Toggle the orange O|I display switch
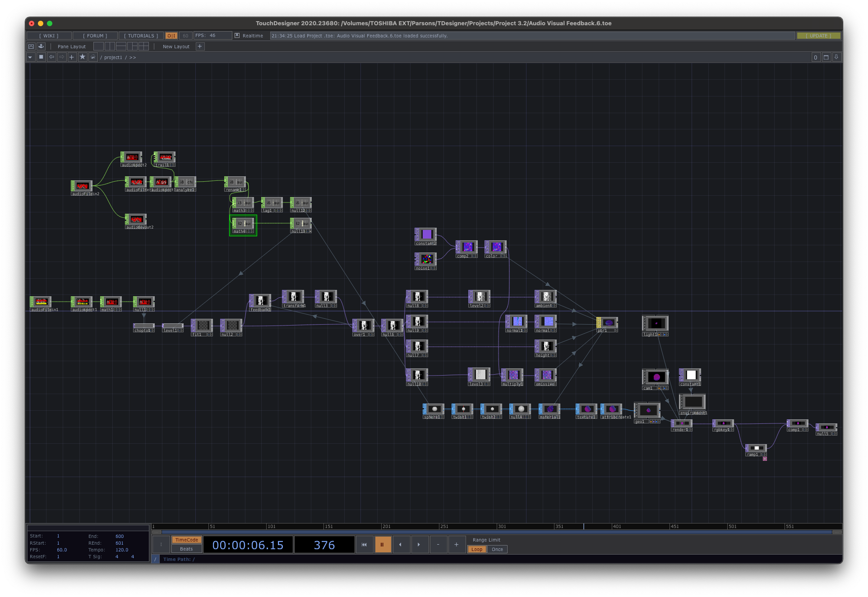Viewport: 868px width, 597px height. coord(171,35)
